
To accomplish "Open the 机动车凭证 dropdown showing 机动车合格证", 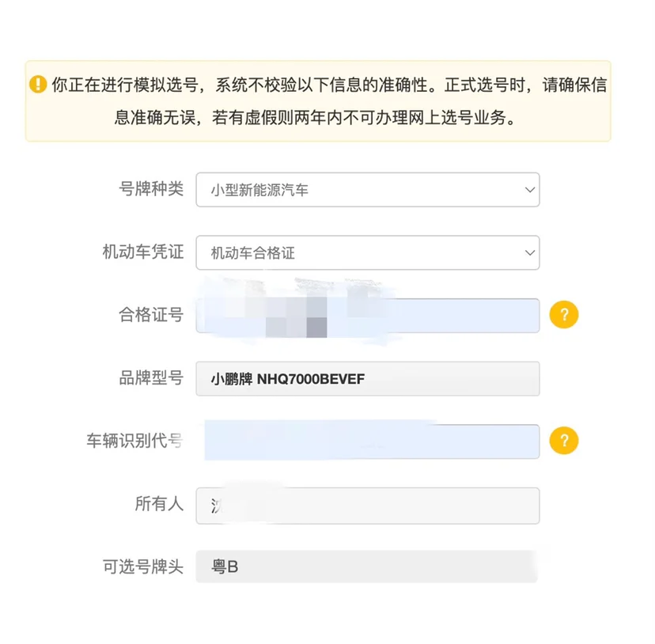I will tap(368, 253).
